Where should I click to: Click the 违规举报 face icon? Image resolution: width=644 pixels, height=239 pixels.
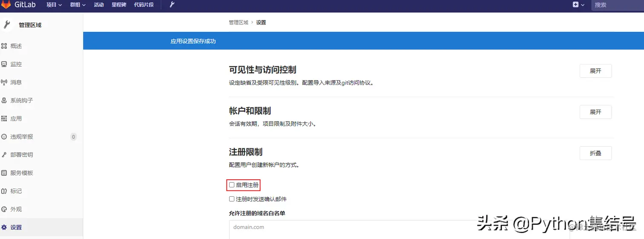point(4,137)
